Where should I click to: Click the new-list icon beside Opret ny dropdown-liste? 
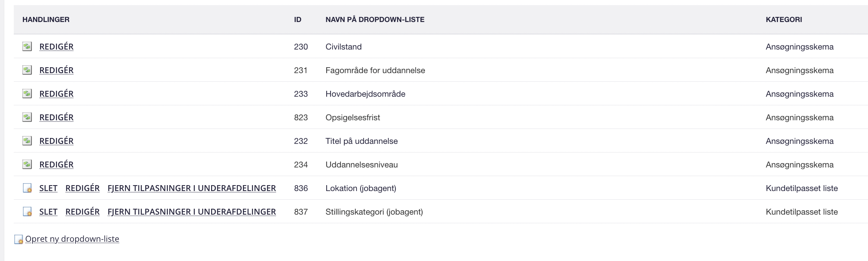point(18,239)
